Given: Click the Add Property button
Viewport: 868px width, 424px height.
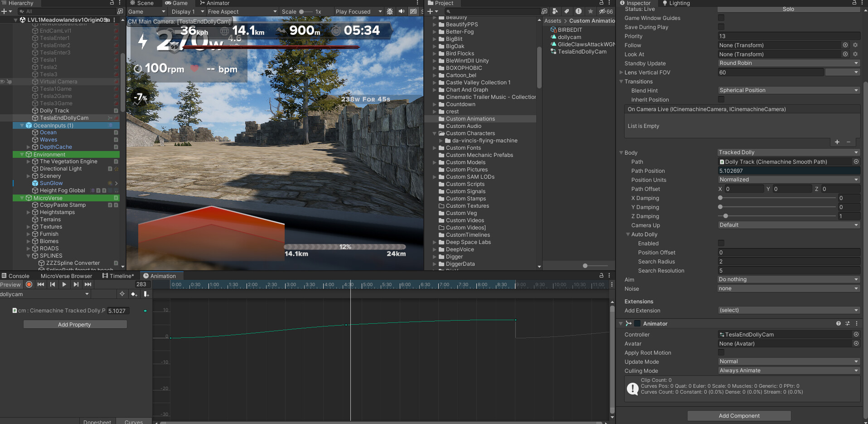Looking at the screenshot, I should (75, 324).
